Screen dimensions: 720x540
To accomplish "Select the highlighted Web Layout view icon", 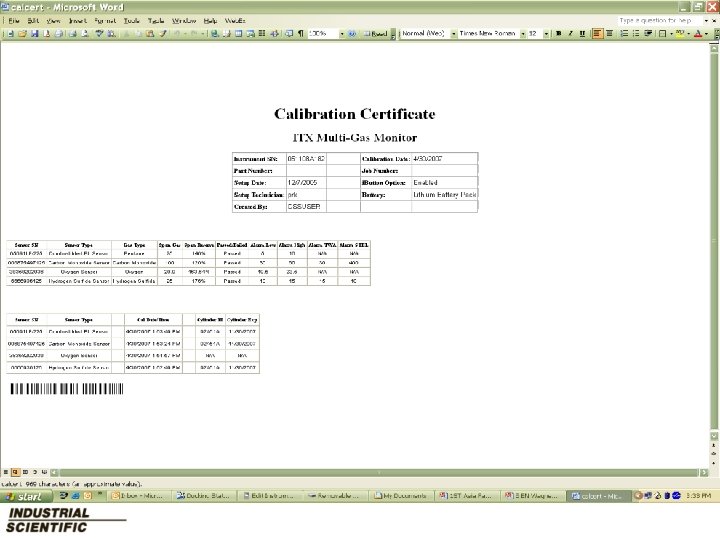I will click(x=15, y=472).
